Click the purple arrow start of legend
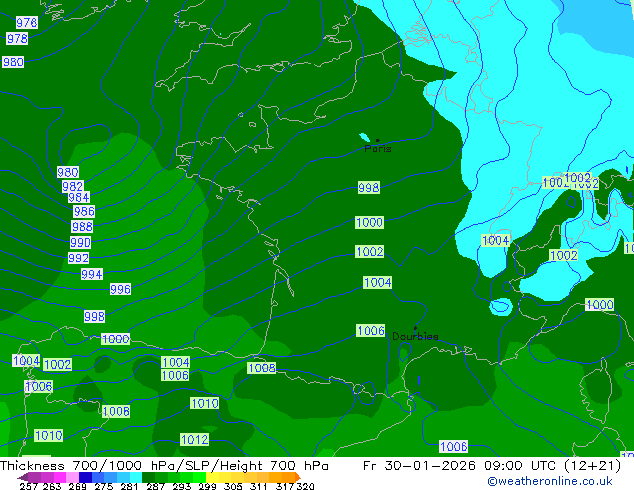634x490 pixels. (23, 477)
